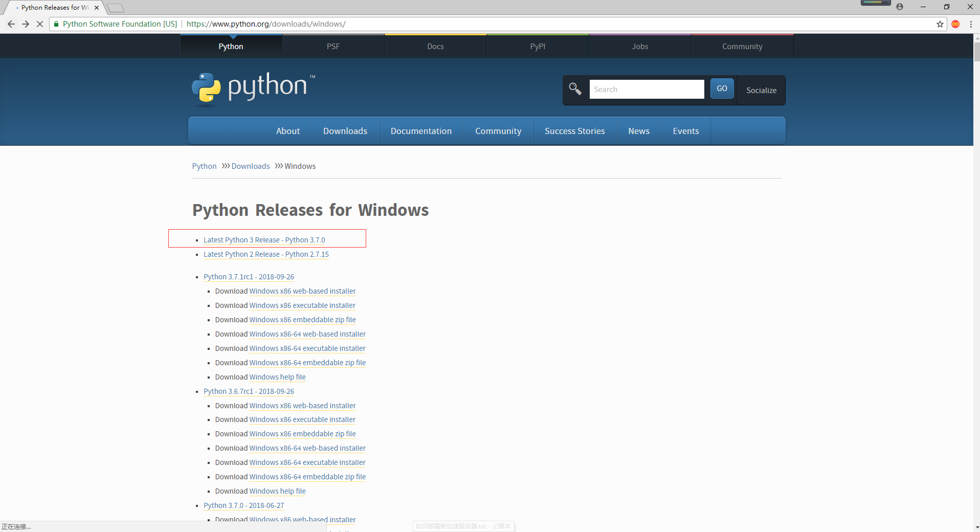Download 3.6.7rc1 Windows x86 executable installer

(x=302, y=419)
